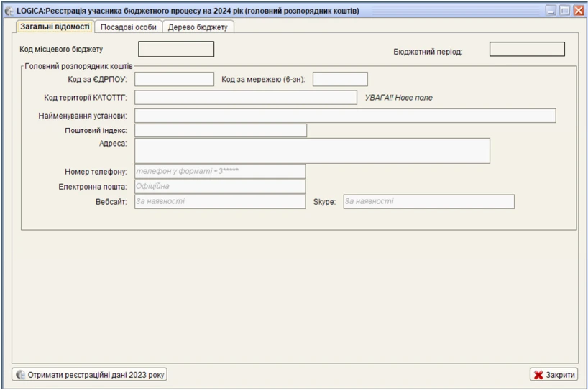The height and width of the screenshot is (390, 588).
Task: Click the LOGICA application icon in title bar
Action: click(x=9, y=11)
